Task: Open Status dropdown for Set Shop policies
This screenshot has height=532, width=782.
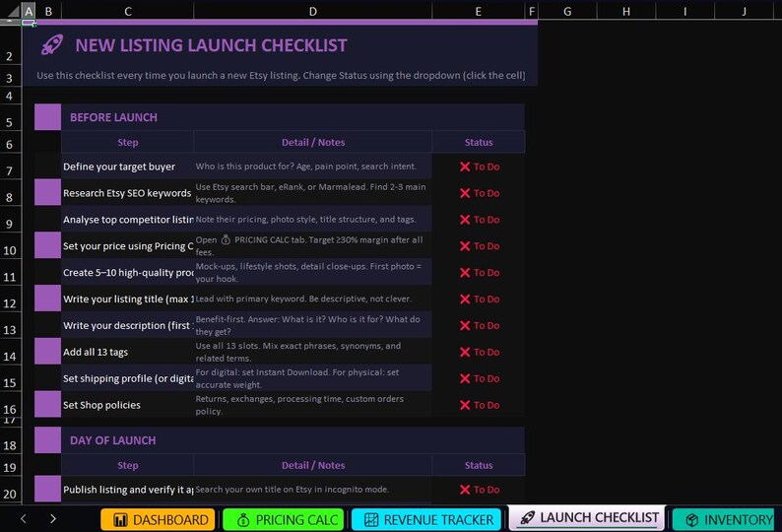Action: 479,405
